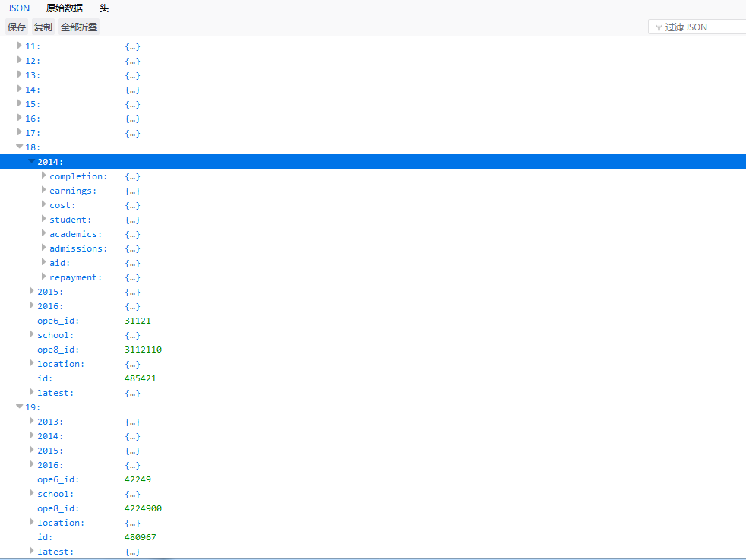Select the ope8_id value 3112110
Screen dimensions: 746x560
tap(144, 350)
